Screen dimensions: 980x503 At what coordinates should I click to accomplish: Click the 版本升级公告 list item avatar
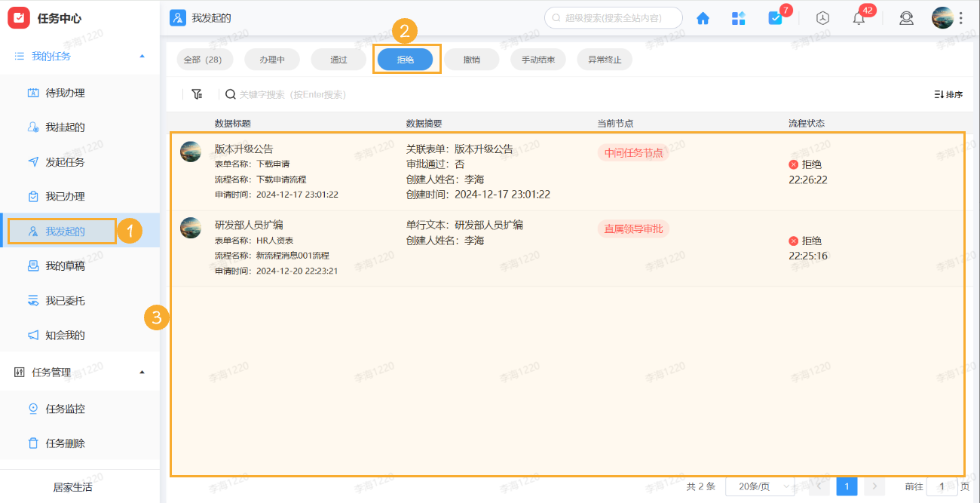pyautogui.click(x=191, y=150)
